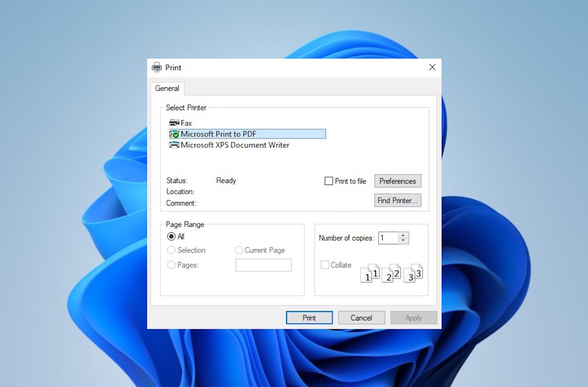Enable the Print to file checkbox
This screenshot has height=387, width=588.
click(328, 181)
